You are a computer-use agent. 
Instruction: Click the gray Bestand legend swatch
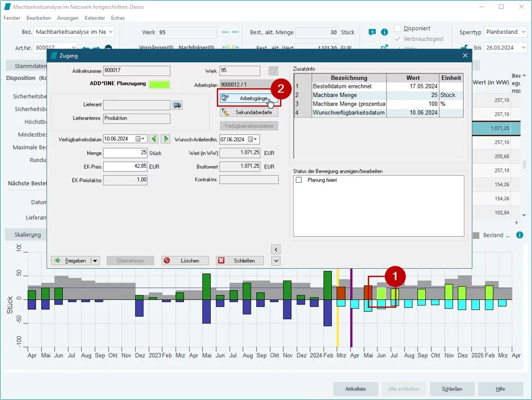476,235
